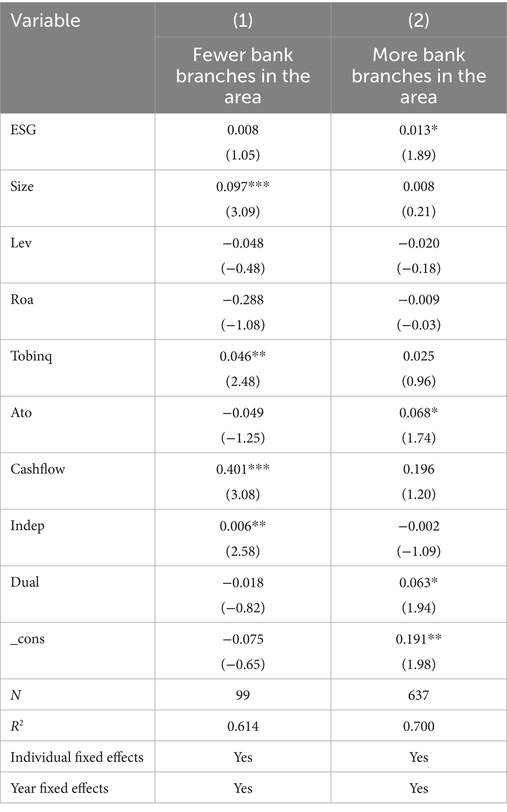Click the N value 637
Image resolution: width=507 pixels, height=812 pixels.
point(419,695)
